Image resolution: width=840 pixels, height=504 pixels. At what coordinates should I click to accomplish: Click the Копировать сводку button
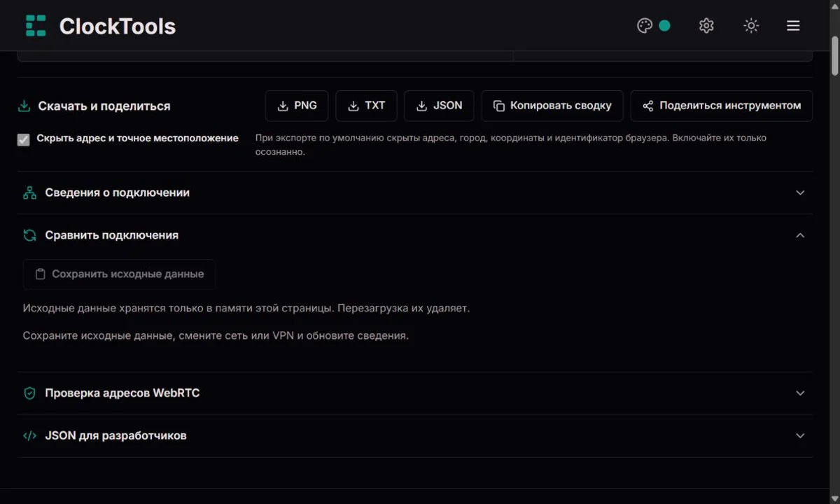[x=552, y=106]
